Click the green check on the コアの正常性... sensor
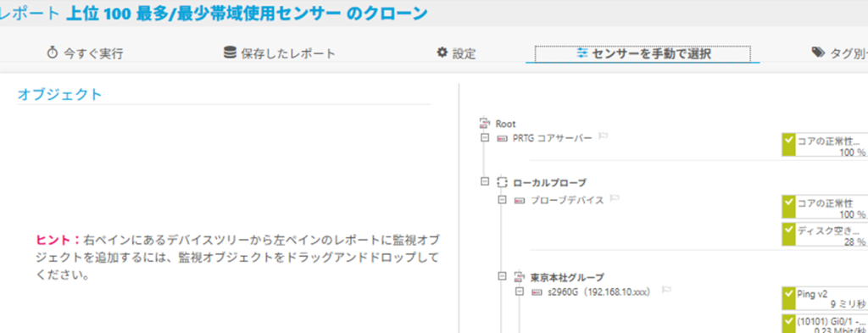Image resolution: width=868 pixels, height=333 pixels. pos(788,144)
